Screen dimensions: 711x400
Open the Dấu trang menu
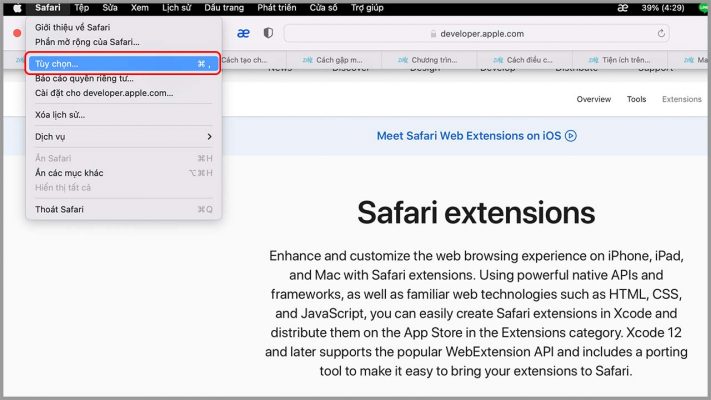click(x=224, y=7)
